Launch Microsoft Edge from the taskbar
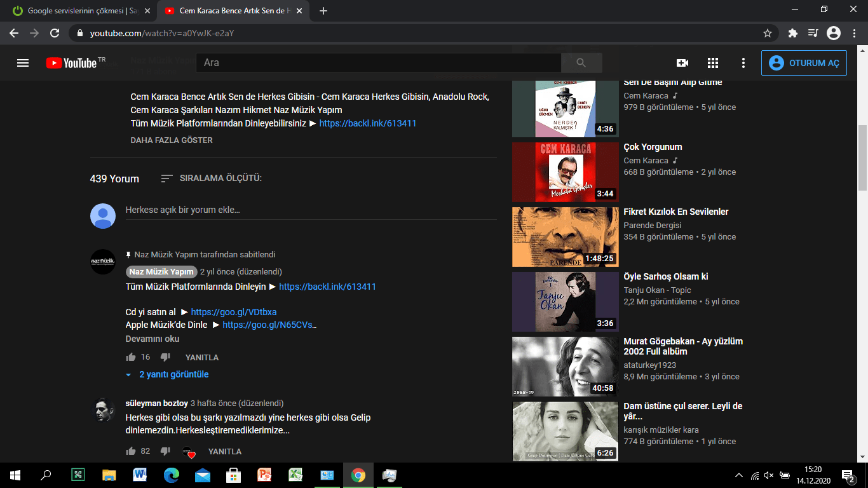 click(171, 475)
